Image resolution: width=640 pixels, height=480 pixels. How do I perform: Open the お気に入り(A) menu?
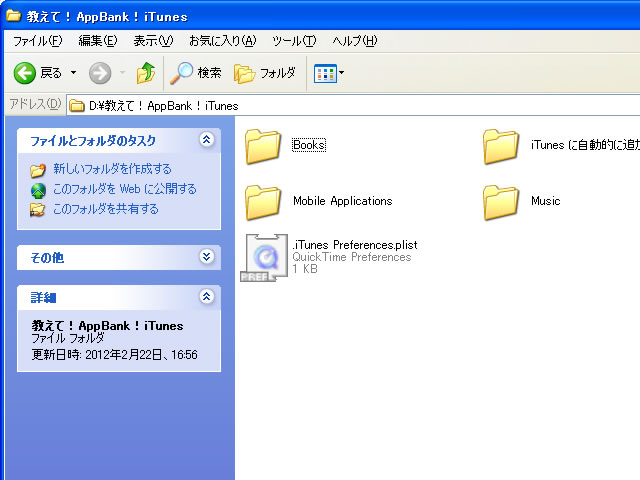(222, 41)
